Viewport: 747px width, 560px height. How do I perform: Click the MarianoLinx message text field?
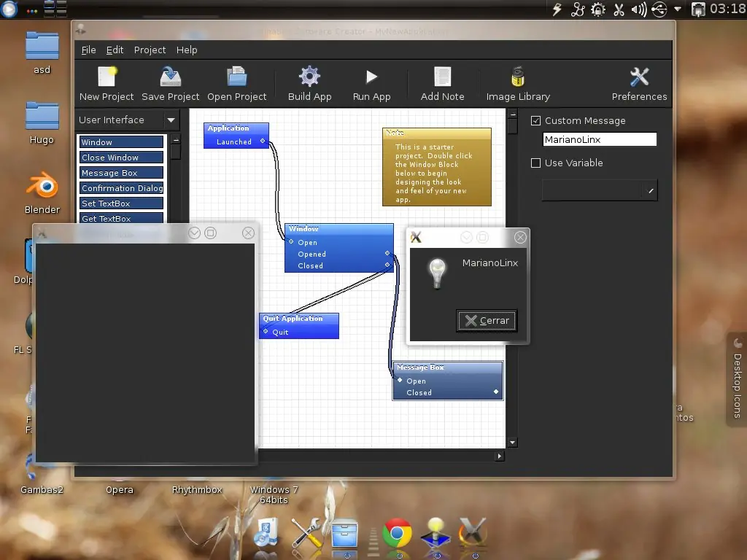pos(600,140)
